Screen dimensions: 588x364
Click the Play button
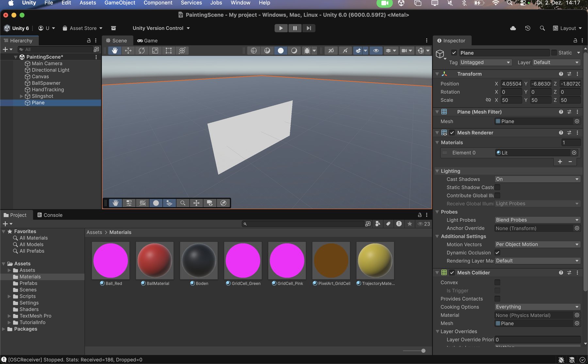281,28
